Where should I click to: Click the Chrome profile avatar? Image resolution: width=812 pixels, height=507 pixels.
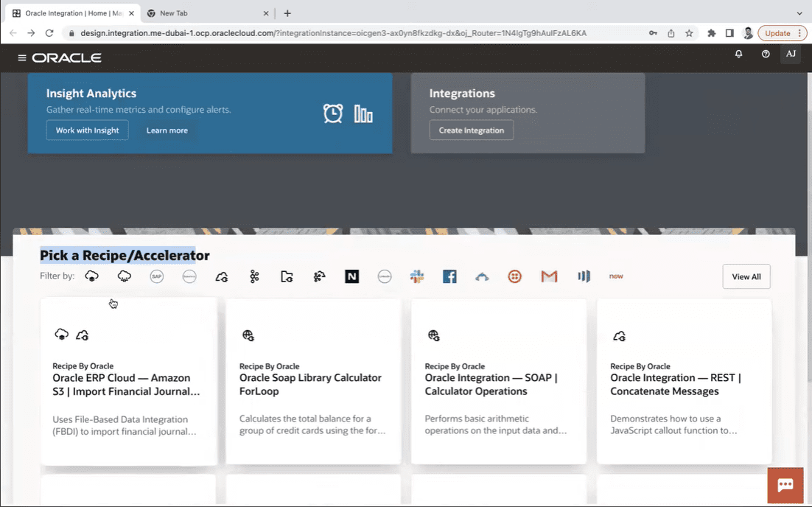pos(748,33)
